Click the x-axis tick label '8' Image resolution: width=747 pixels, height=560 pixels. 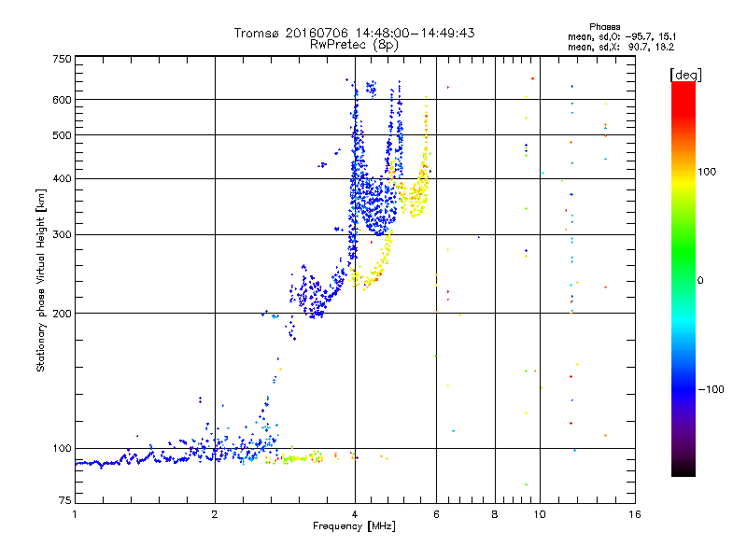tap(495, 514)
